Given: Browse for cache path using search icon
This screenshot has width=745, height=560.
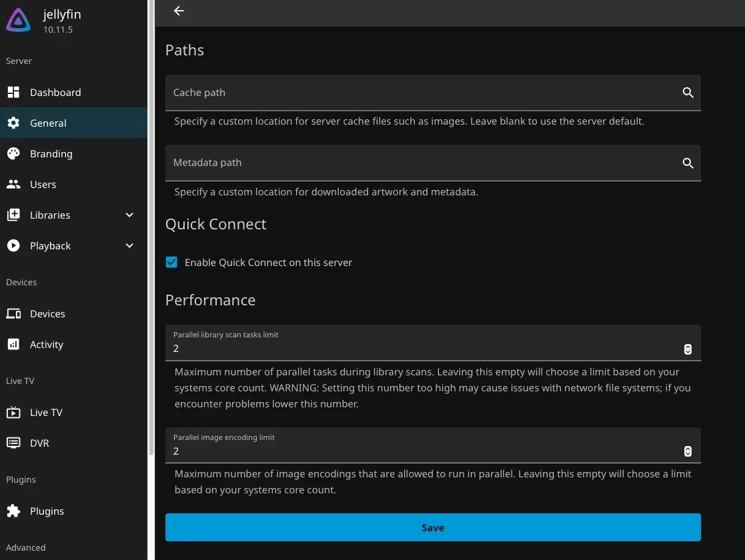Looking at the screenshot, I should (688, 93).
